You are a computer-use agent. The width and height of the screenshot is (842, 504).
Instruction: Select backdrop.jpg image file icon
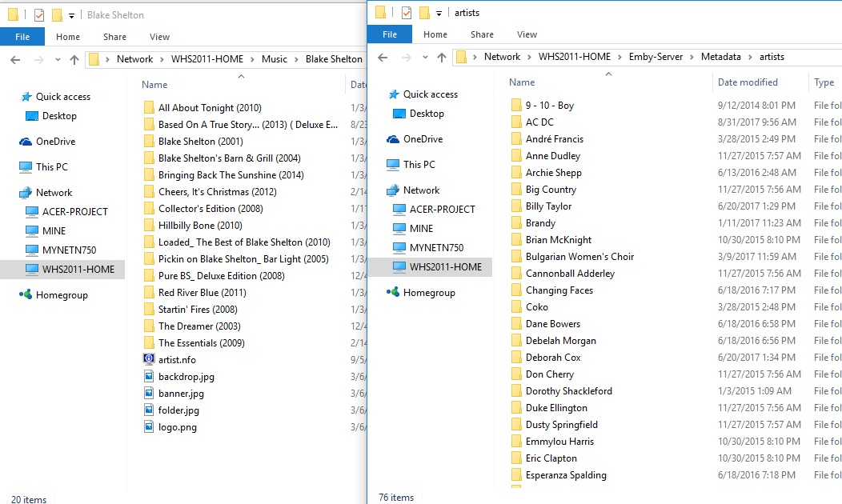[149, 376]
